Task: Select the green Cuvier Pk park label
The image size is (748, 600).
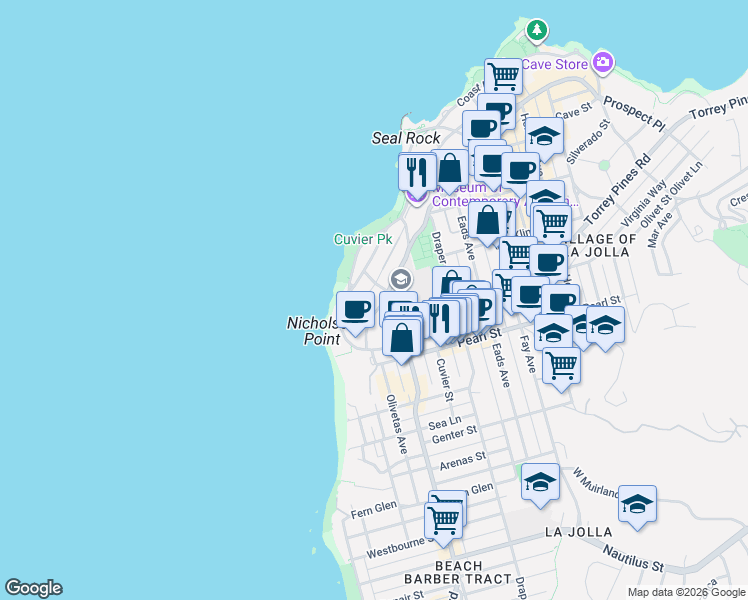Action: [x=363, y=239]
